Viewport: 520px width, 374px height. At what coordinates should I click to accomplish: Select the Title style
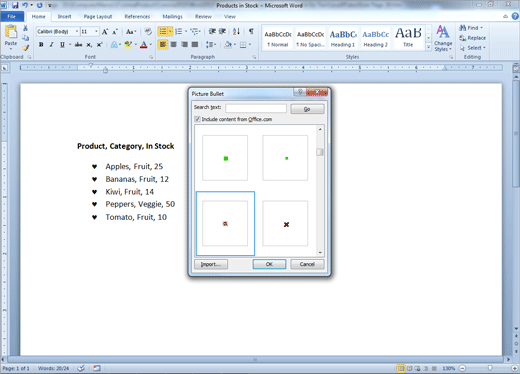[x=408, y=38]
